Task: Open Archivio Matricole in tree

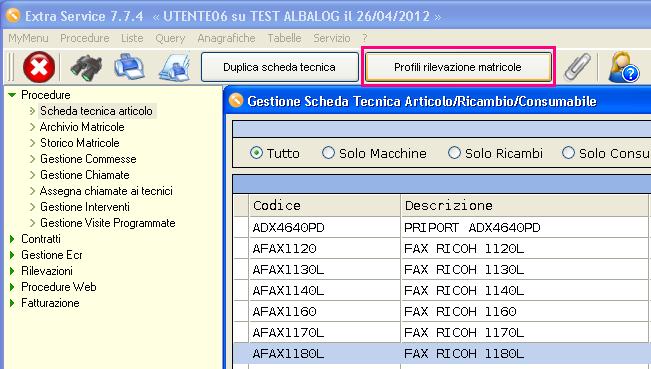Action: tap(82, 127)
